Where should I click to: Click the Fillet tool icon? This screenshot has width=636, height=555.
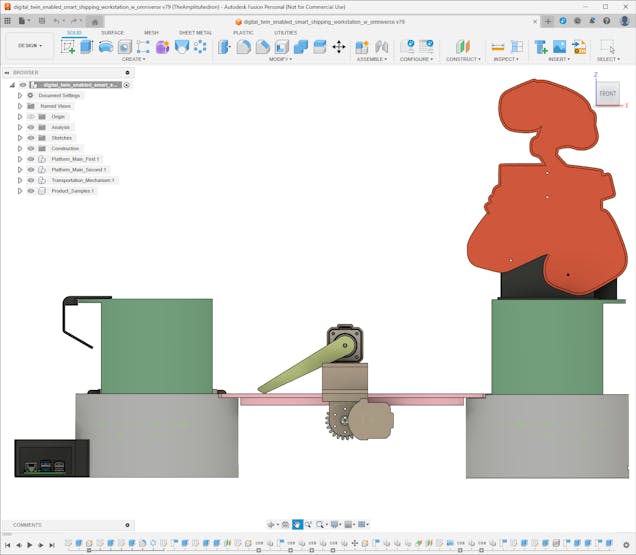click(x=244, y=47)
